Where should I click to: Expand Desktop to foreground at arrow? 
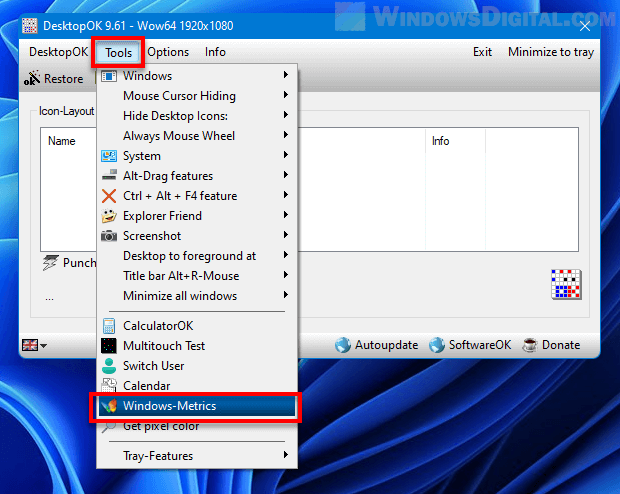click(x=286, y=255)
